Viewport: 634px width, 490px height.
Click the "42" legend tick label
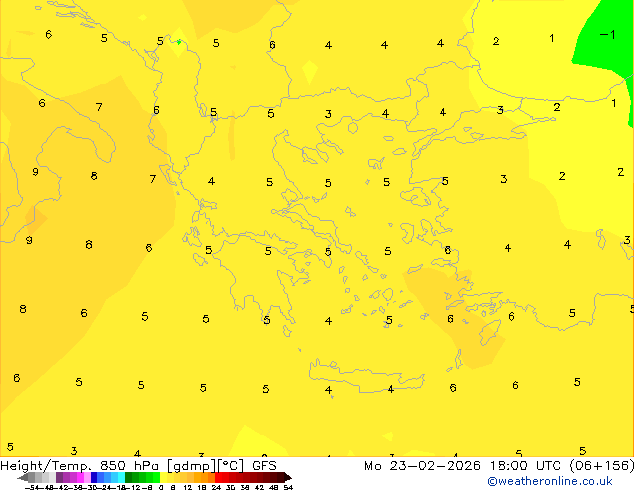[x=260, y=488]
